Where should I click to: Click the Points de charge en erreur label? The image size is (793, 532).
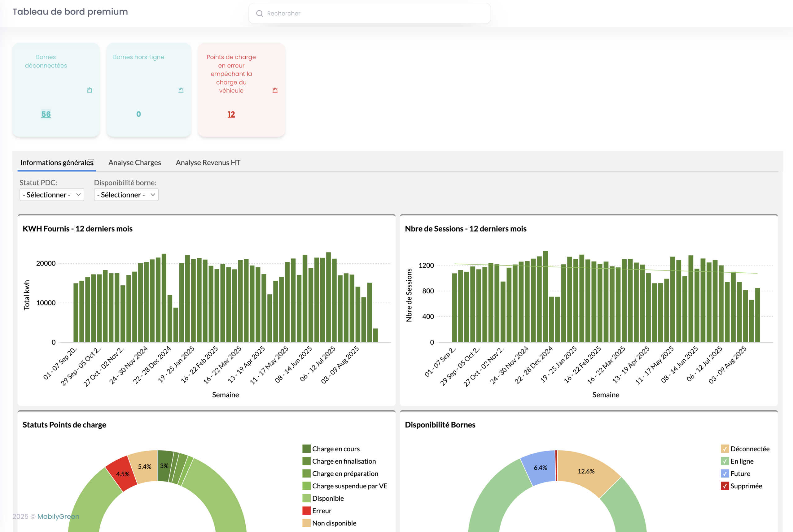231,74
